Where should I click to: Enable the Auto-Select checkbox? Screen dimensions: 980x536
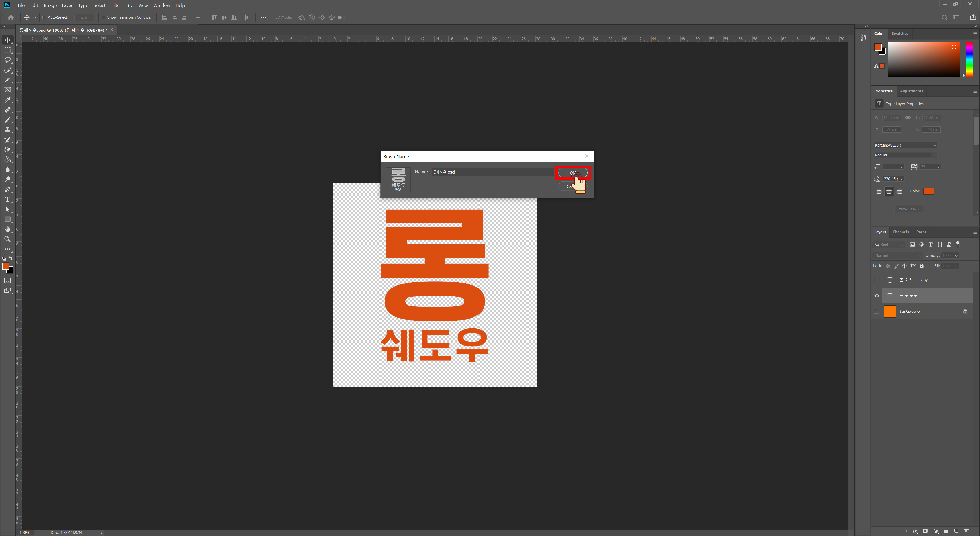click(x=44, y=18)
